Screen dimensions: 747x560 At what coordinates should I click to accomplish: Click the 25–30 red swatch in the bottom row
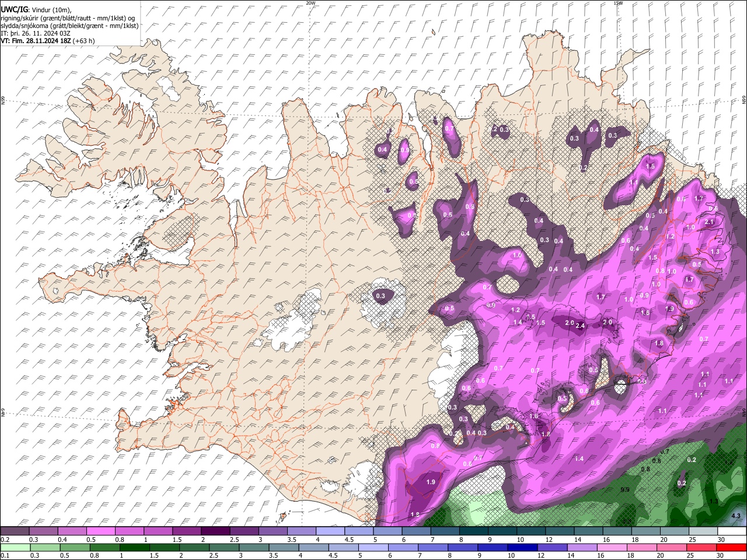coord(701,547)
